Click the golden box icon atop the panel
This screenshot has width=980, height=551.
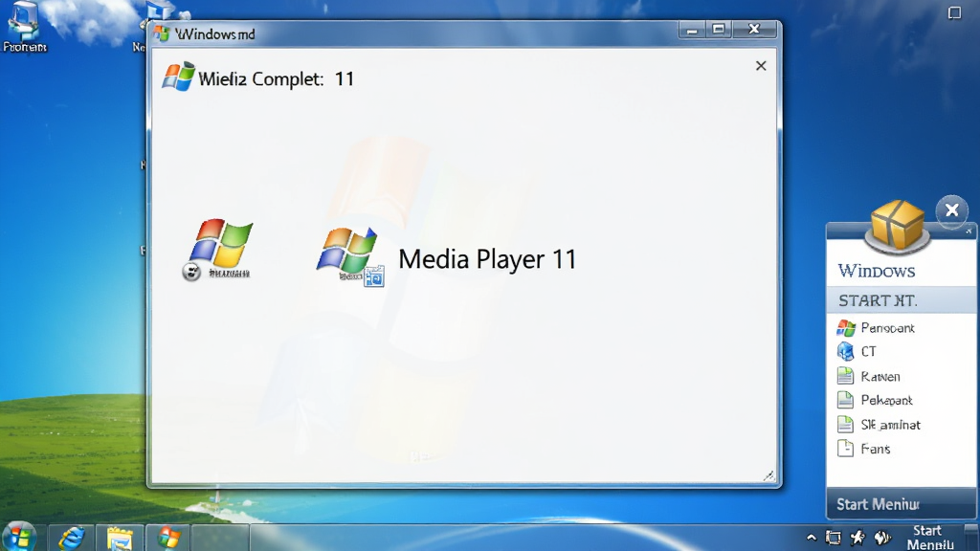point(898,226)
